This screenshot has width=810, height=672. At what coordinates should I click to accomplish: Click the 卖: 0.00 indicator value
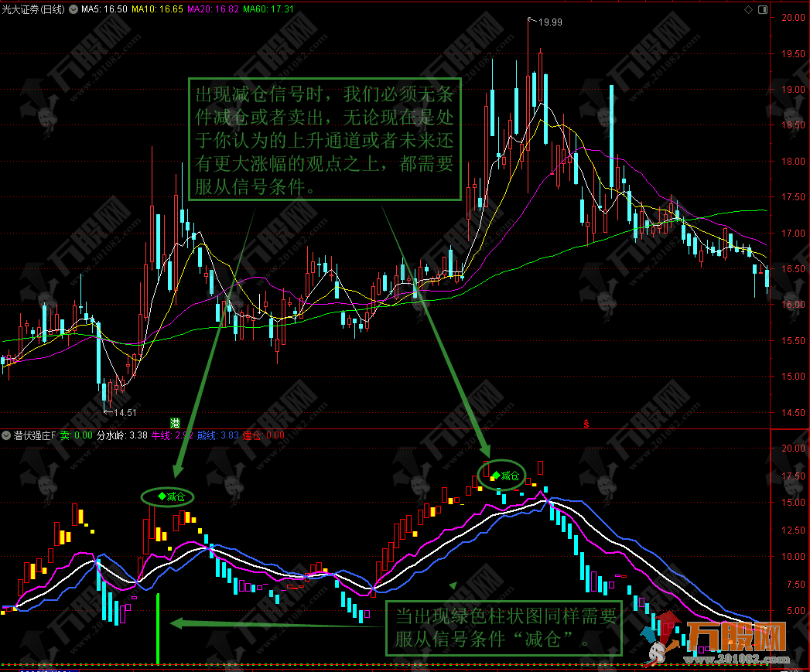pyautogui.click(x=76, y=435)
